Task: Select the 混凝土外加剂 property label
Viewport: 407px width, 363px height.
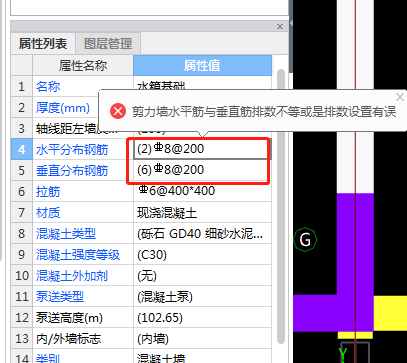Action: (72, 276)
